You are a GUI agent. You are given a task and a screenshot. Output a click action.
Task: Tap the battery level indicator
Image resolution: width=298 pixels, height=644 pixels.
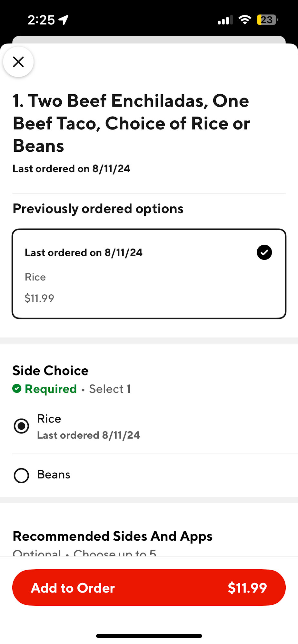click(267, 20)
